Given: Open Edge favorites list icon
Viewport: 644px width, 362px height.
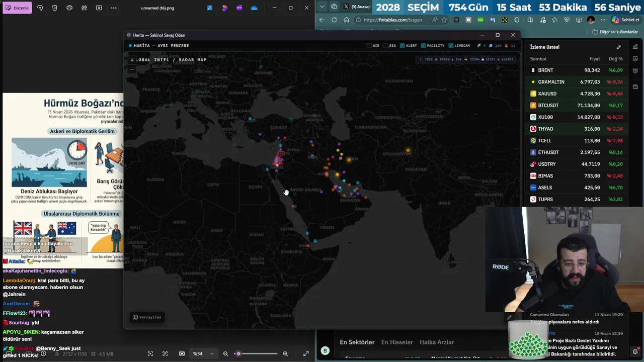Looking at the screenshot, I should click(x=554, y=20).
